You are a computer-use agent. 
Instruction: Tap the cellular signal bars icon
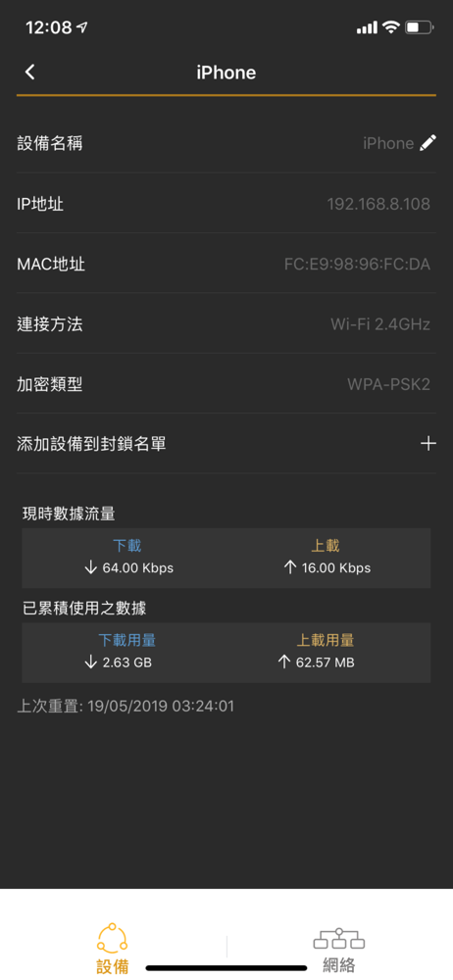coord(368,27)
